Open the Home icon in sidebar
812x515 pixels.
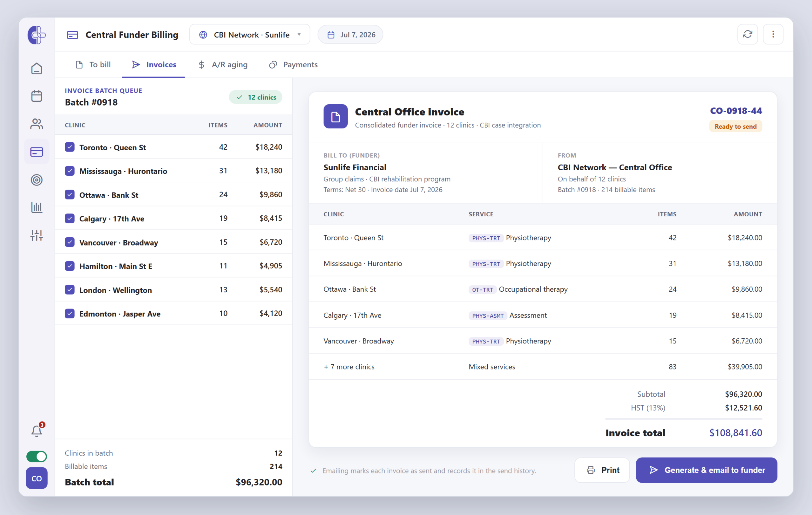(x=36, y=68)
